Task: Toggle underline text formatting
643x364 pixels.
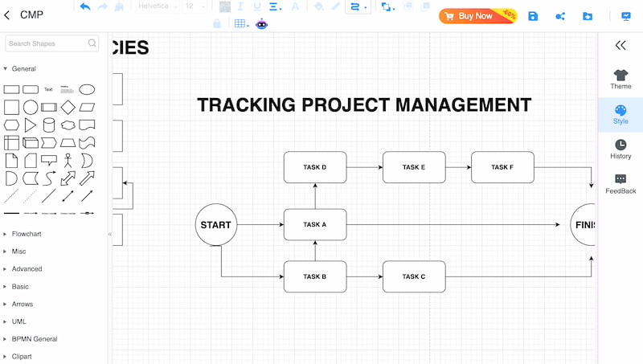Action: click(x=257, y=6)
